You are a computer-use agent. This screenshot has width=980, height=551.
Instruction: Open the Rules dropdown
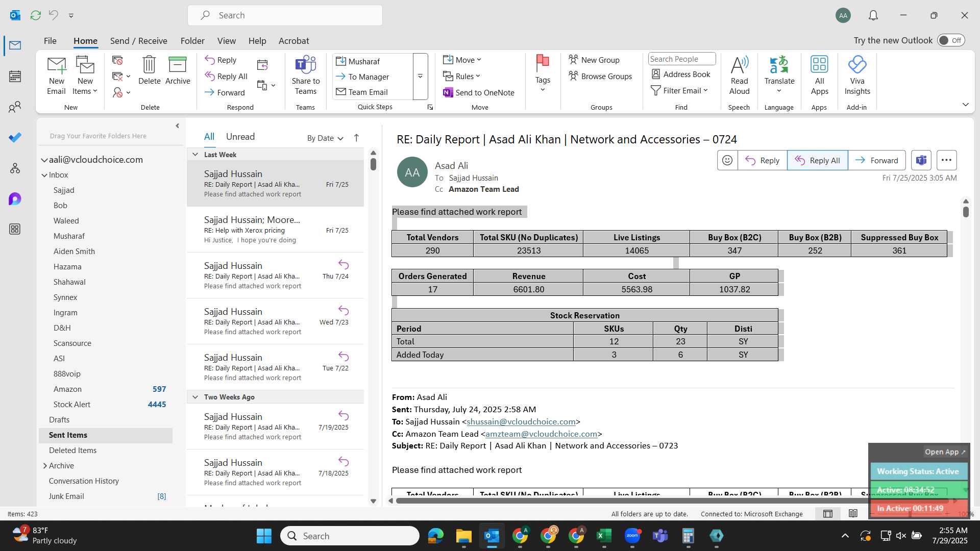click(461, 76)
